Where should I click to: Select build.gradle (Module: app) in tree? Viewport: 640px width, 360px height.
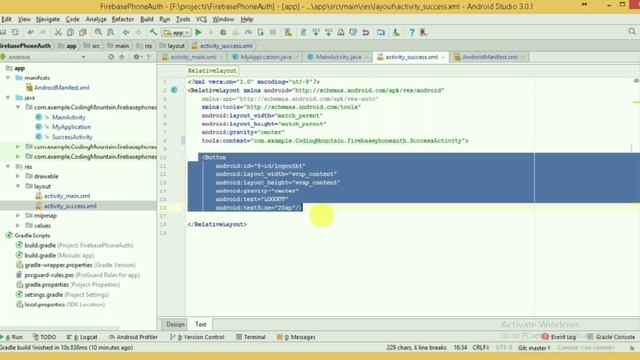pyautogui.click(x=59, y=255)
